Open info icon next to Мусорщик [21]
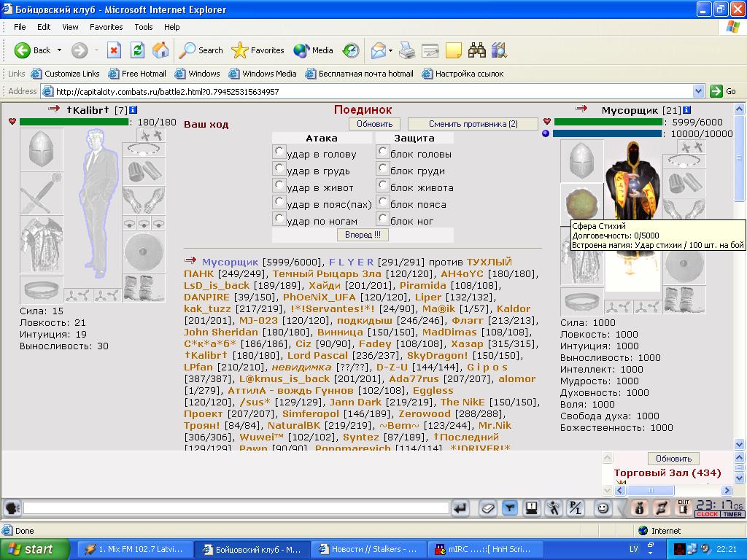 click(x=686, y=110)
